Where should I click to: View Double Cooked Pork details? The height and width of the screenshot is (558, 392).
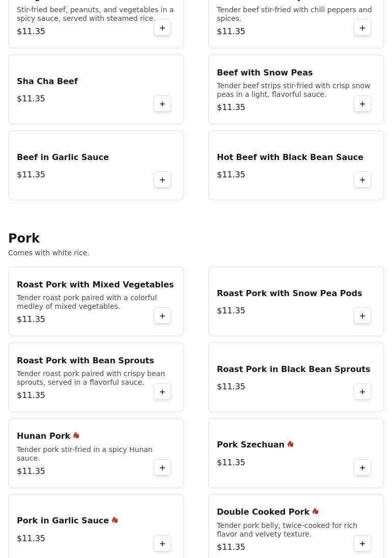click(263, 512)
